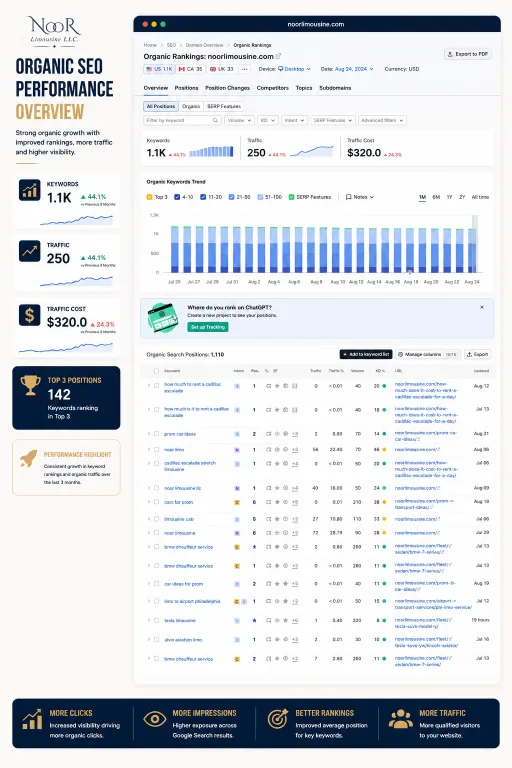Open SERP features '+5' in 'car ideas for prom' row

tap(295, 584)
